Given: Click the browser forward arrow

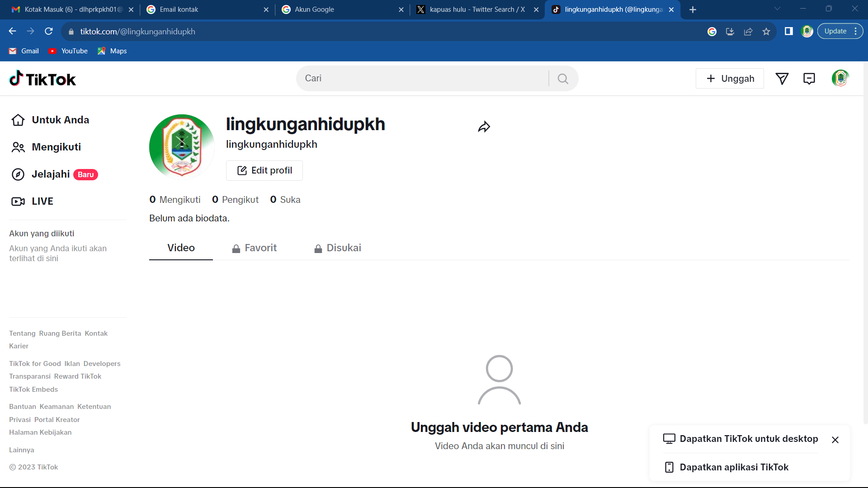Looking at the screenshot, I should tap(30, 31).
